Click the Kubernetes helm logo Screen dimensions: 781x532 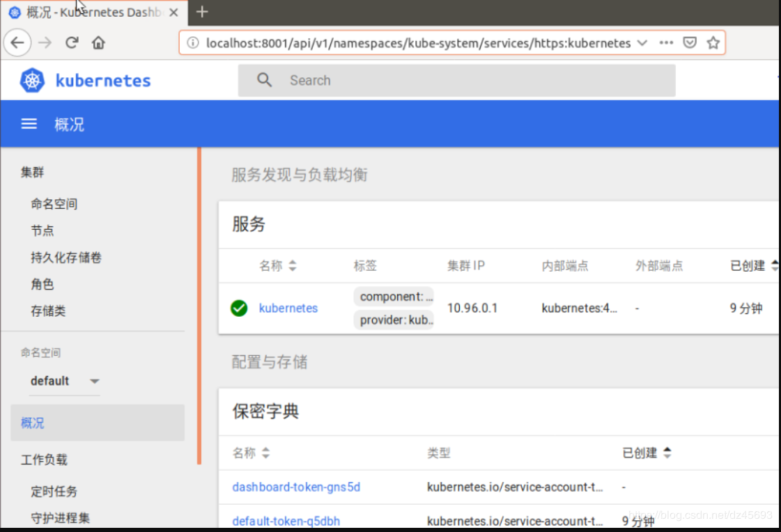(x=32, y=81)
